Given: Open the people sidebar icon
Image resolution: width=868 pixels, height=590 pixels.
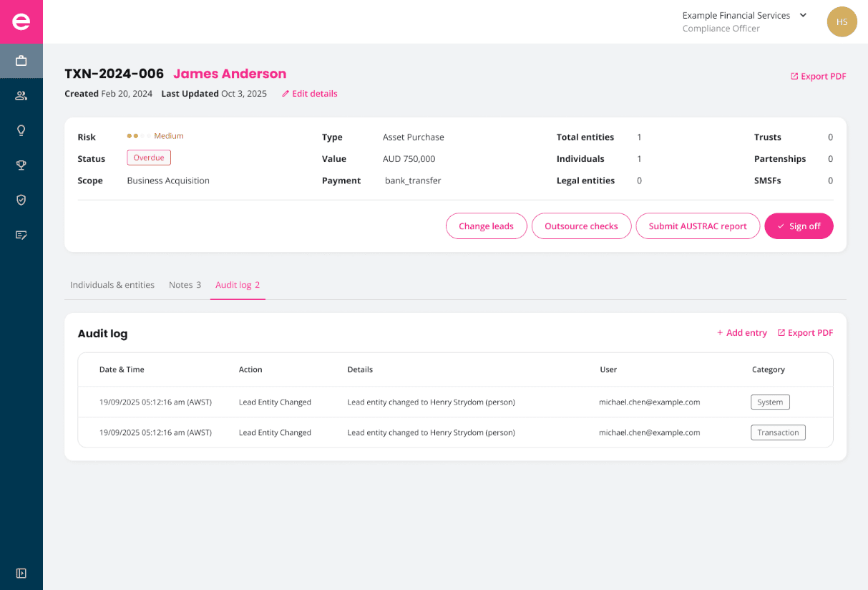Looking at the screenshot, I should click(x=21, y=96).
